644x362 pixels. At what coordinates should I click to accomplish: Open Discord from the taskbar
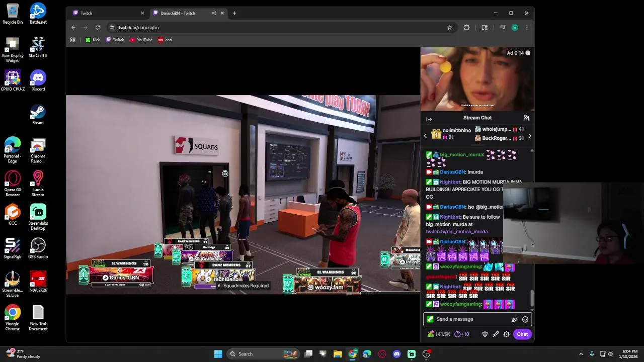[397, 354]
